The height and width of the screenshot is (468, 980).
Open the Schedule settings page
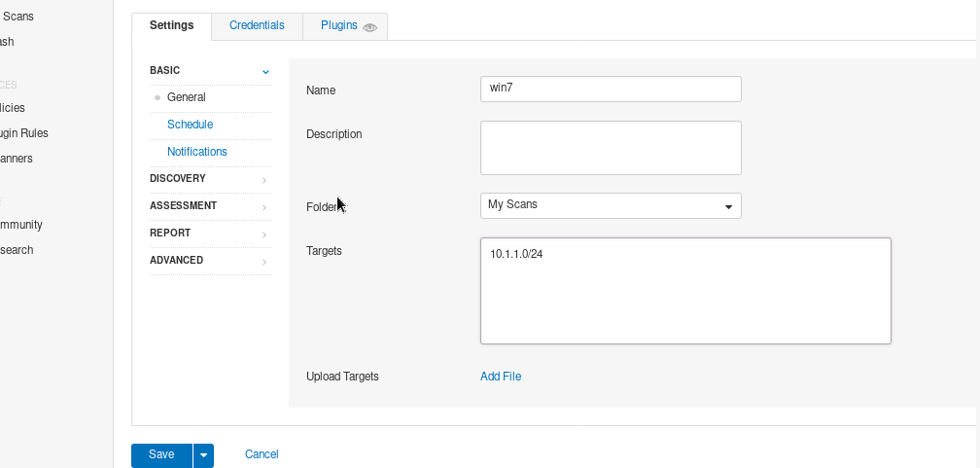pyautogui.click(x=190, y=125)
